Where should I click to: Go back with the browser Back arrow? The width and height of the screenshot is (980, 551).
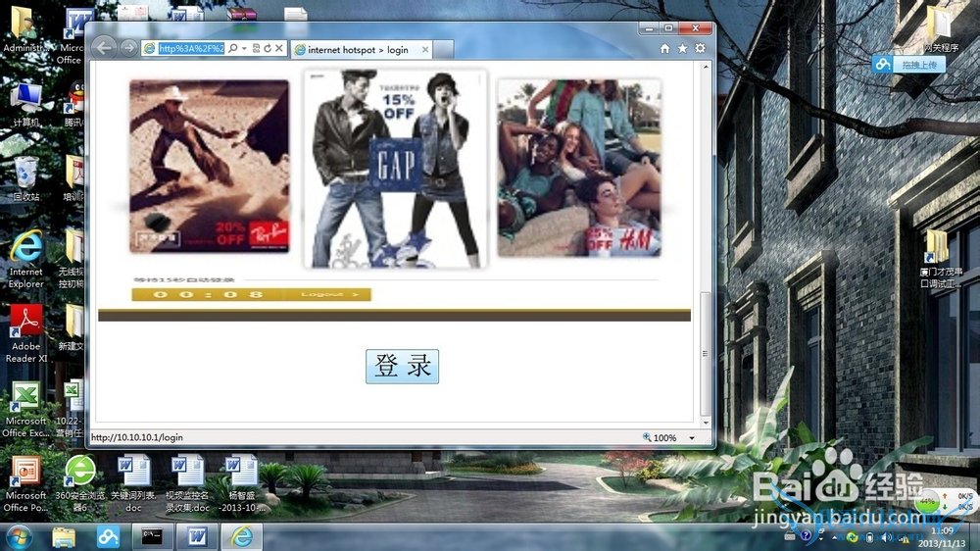point(104,47)
